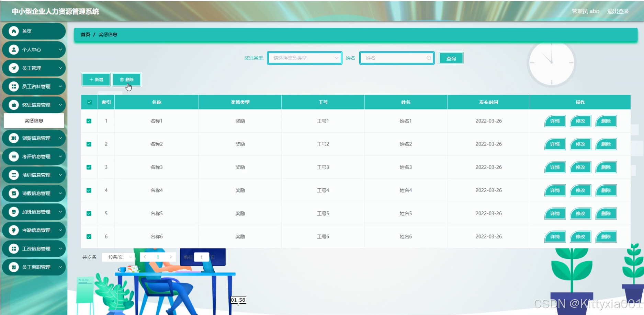Viewport: 644px width, 315px height.
Task: Click the chart icon beside 请假信息管理
Action: tap(14, 194)
